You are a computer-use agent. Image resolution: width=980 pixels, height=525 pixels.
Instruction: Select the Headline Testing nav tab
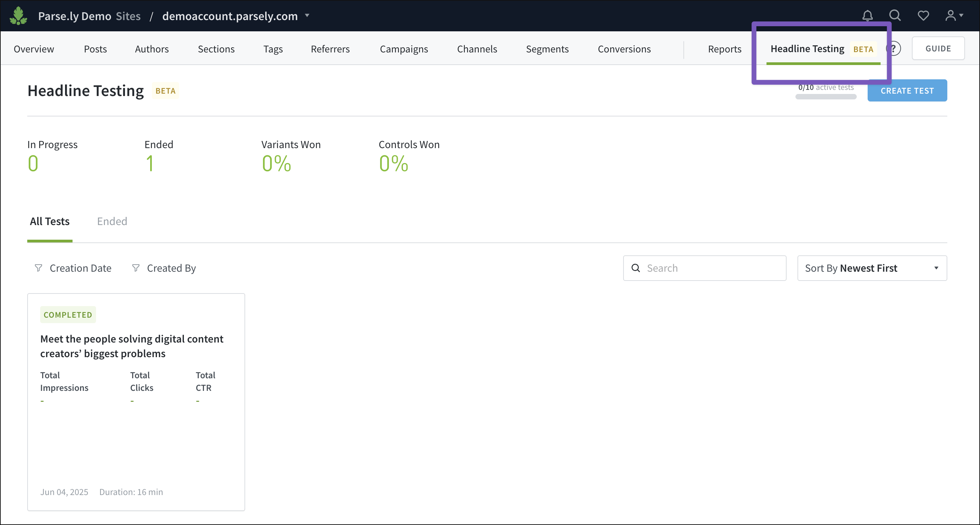click(x=823, y=49)
